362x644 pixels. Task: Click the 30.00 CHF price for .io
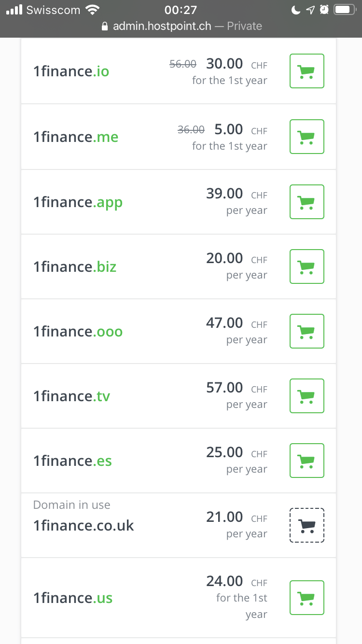coord(224,64)
